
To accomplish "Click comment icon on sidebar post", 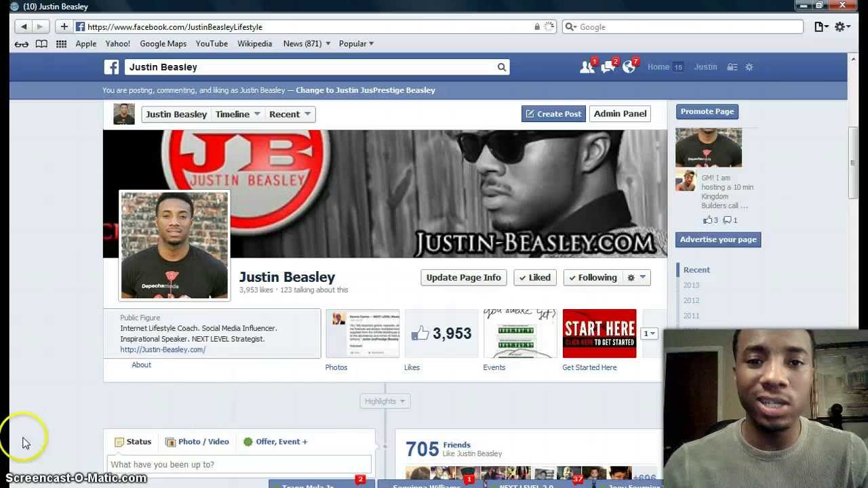I will click(727, 220).
